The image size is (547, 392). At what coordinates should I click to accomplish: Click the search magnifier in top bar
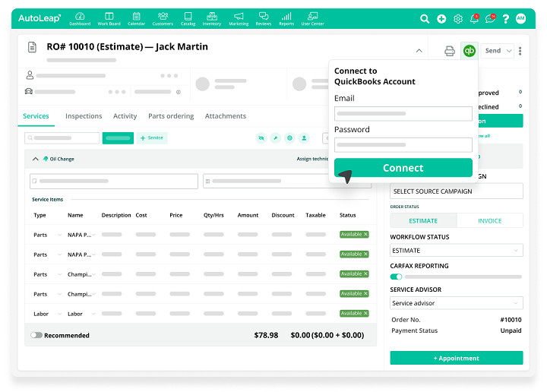tap(425, 19)
